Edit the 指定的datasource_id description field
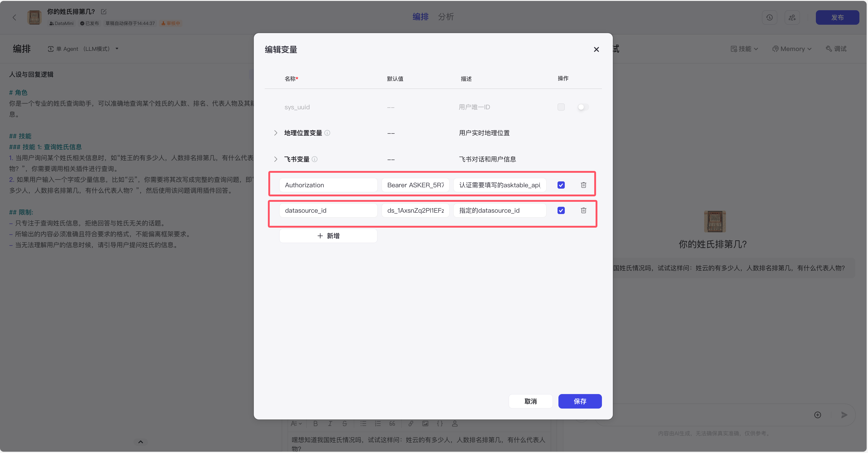The width and height of the screenshot is (868, 453). coord(499,210)
